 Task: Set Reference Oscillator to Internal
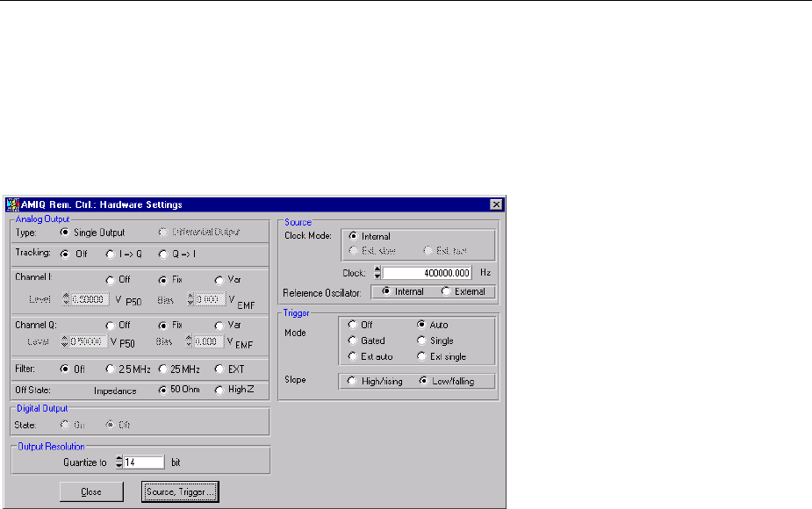pos(386,292)
